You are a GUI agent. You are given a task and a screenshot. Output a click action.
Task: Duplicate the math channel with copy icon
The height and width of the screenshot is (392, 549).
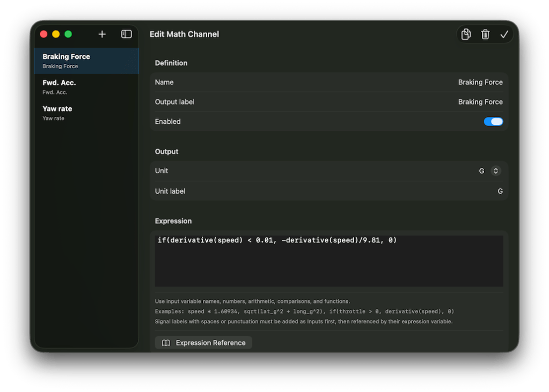tap(466, 34)
